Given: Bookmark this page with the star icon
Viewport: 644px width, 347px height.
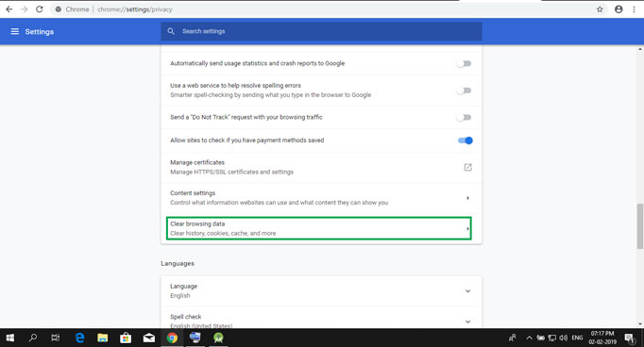Looking at the screenshot, I should click(x=600, y=9).
